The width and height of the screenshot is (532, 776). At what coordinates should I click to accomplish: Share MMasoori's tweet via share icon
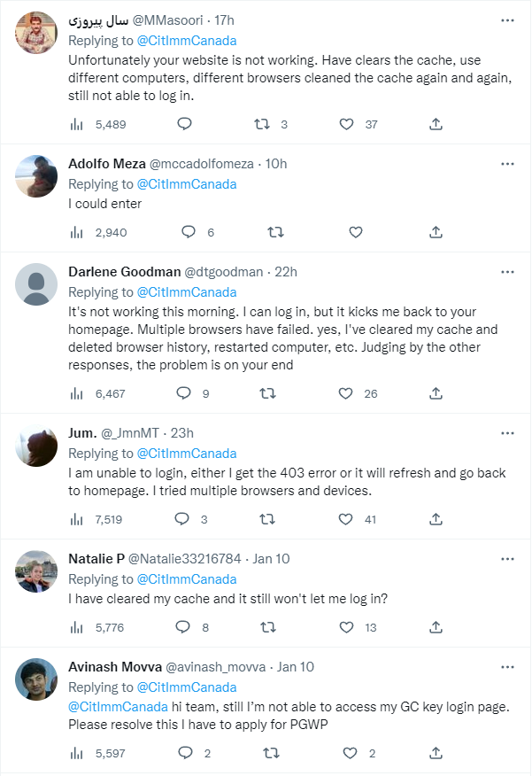pyautogui.click(x=436, y=124)
